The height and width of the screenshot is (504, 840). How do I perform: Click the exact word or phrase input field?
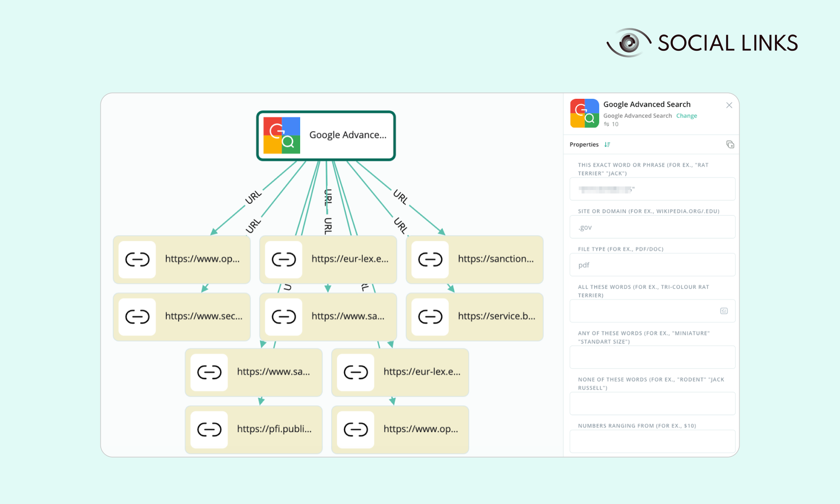pos(652,189)
